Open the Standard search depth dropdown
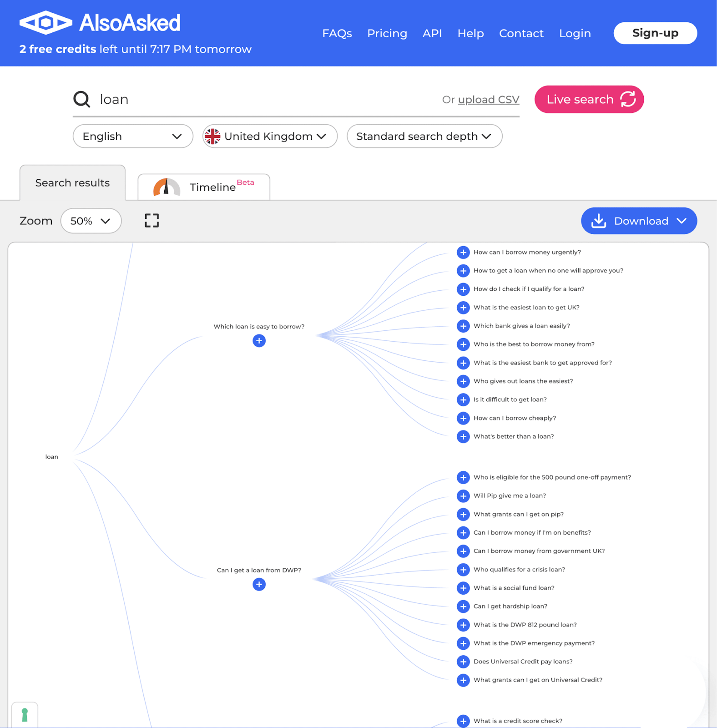The image size is (717, 728). point(424,136)
